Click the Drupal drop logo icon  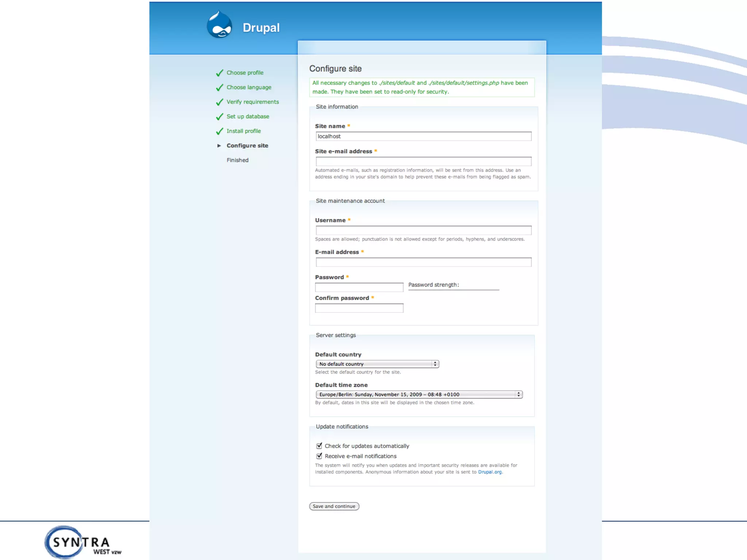tap(219, 25)
